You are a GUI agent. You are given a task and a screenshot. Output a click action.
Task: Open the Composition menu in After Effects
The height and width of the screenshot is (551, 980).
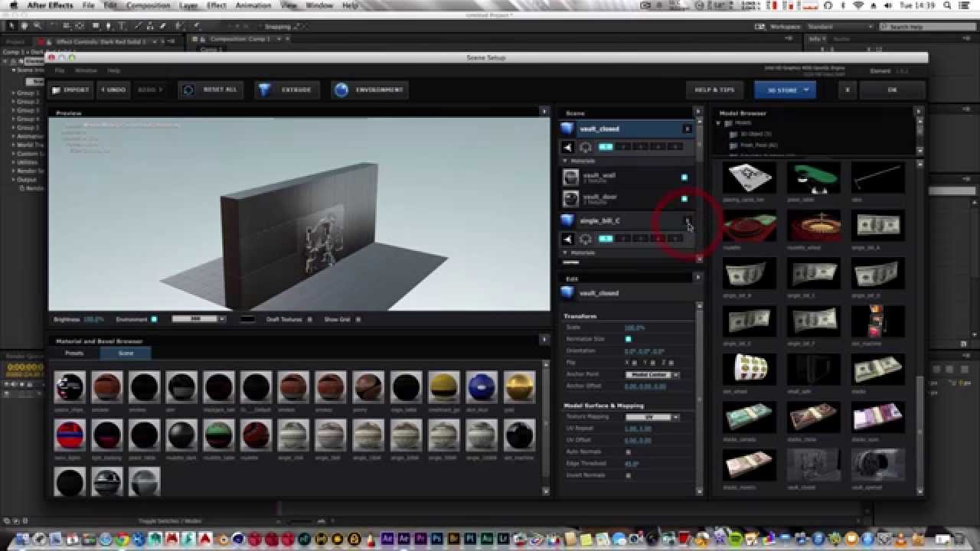pyautogui.click(x=148, y=5)
